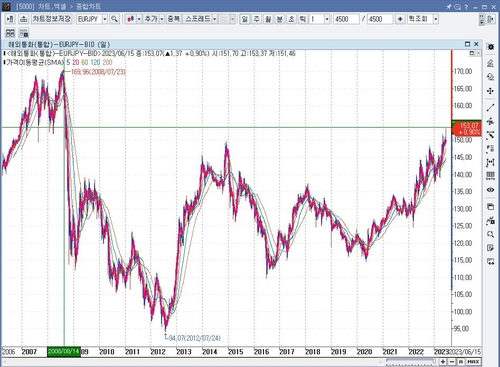Click the second sidebar icon below the gear
This screenshot has height=367, width=500.
click(x=490, y=63)
